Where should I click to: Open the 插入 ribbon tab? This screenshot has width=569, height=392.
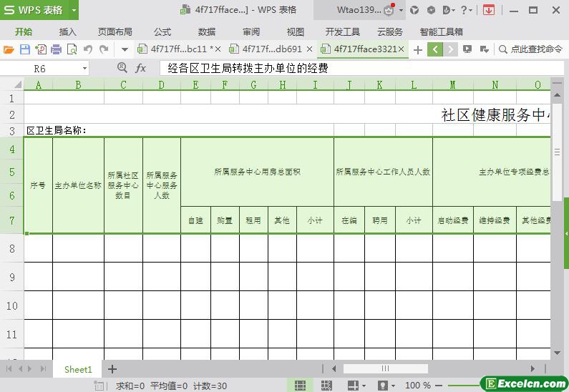point(68,32)
